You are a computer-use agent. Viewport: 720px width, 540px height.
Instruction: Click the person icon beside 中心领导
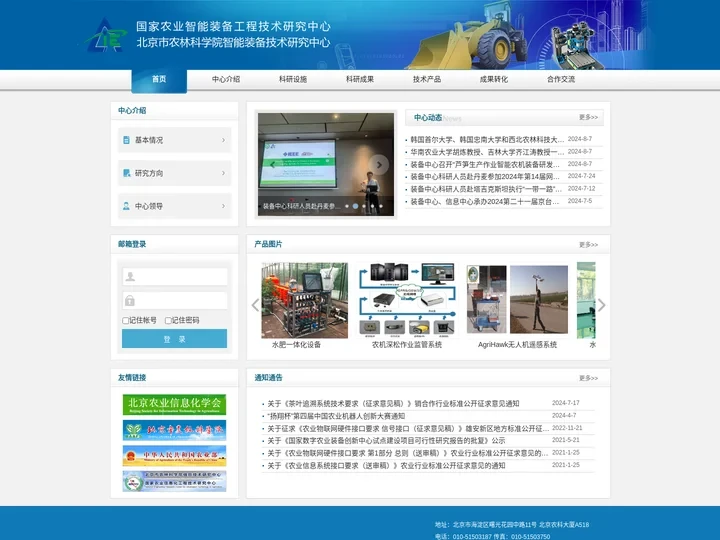(126, 206)
